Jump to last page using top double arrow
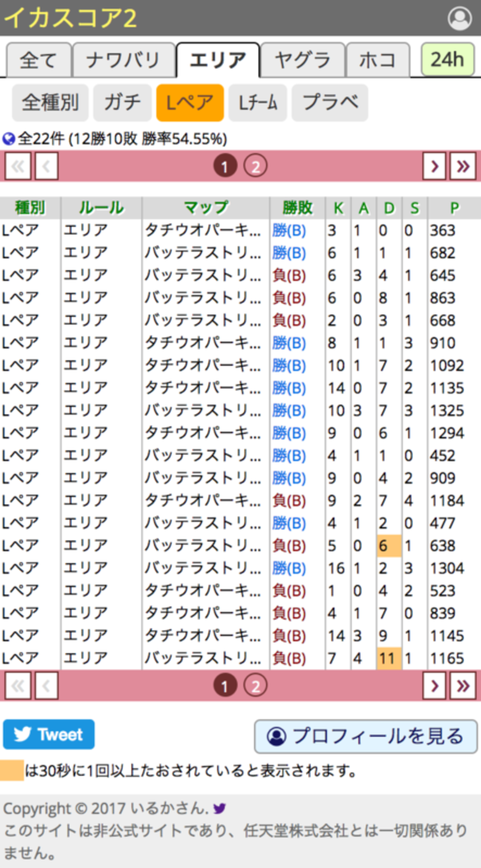The height and width of the screenshot is (868, 481). pos(463,166)
